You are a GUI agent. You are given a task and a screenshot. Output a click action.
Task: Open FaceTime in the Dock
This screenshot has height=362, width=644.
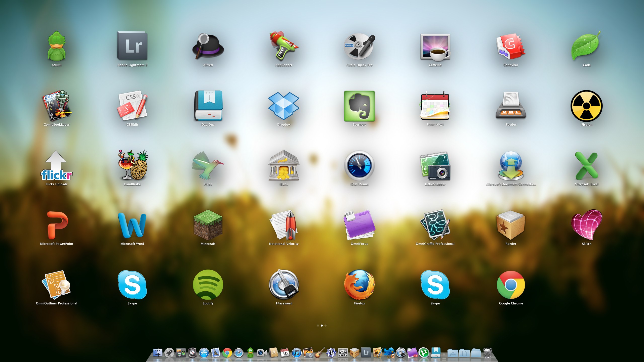[x=262, y=353]
